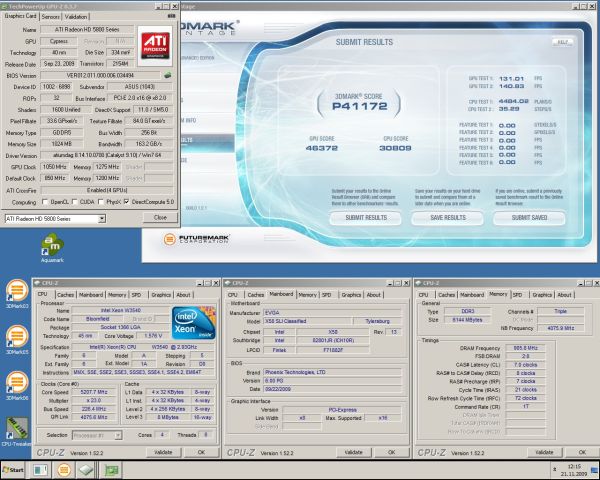Click the SAVE RESULTS button
The height and width of the screenshot is (480, 600).
pos(448,218)
